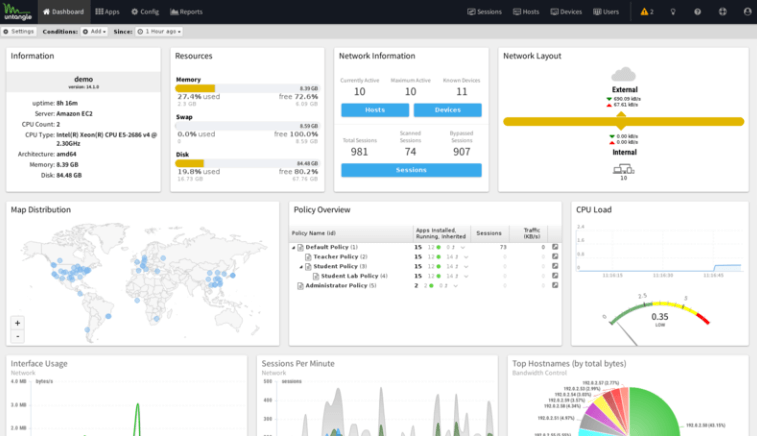
Task: Open the Add conditions dropdown
Action: coord(96,31)
